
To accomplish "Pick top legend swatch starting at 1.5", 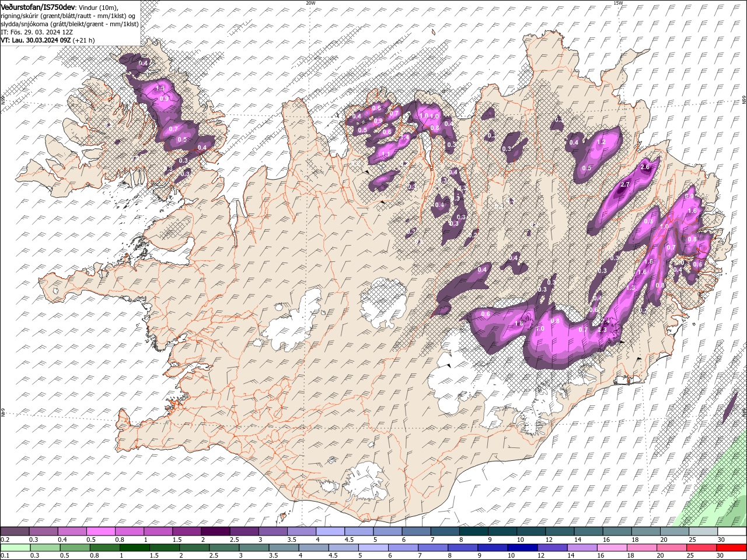I will [187, 531].
